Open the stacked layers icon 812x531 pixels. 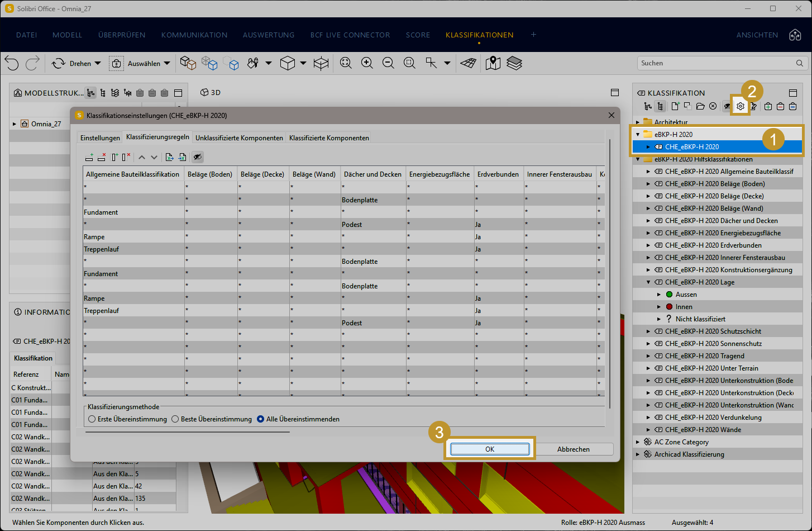(x=514, y=63)
